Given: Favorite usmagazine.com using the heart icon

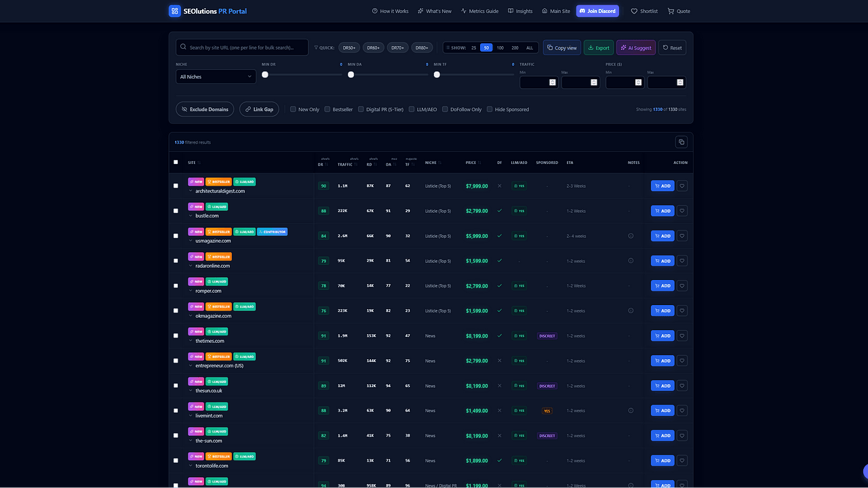Looking at the screenshot, I should tap(682, 236).
